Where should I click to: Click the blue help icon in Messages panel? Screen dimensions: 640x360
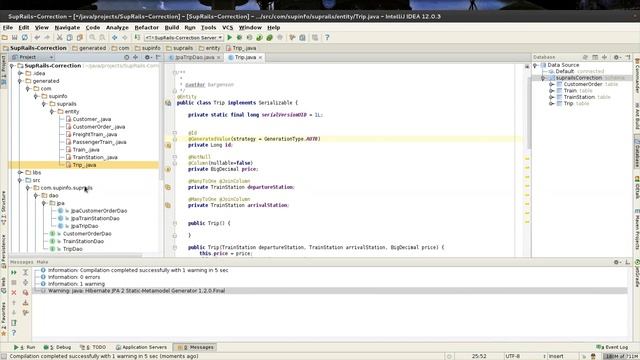pos(14,333)
